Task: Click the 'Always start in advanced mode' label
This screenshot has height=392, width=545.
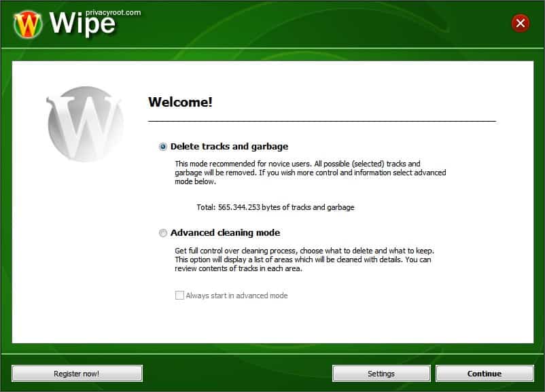Action: (x=236, y=296)
